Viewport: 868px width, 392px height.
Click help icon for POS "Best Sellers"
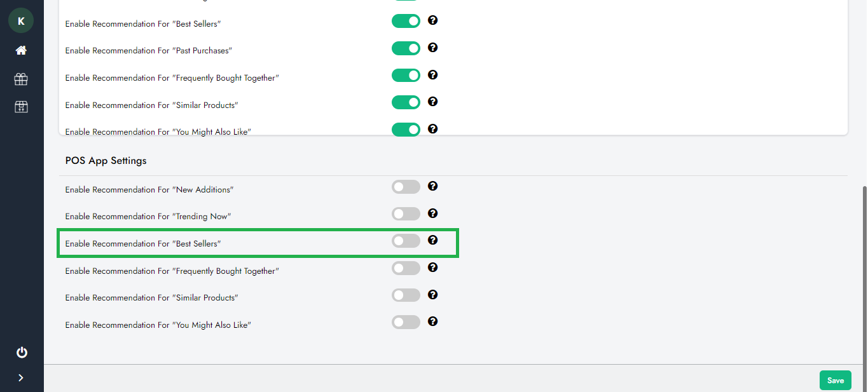[432, 240]
